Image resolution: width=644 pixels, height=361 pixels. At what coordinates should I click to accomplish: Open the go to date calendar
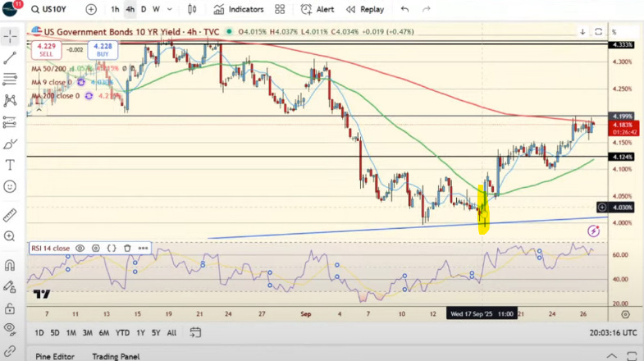(195, 332)
